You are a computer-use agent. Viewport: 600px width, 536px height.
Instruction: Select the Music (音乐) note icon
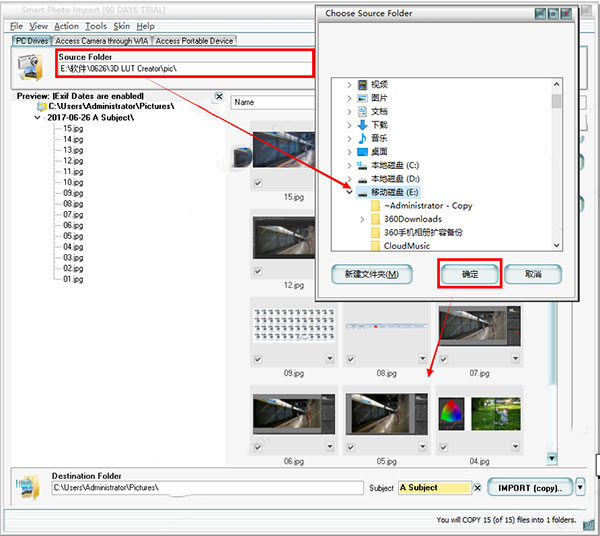[362, 138]
